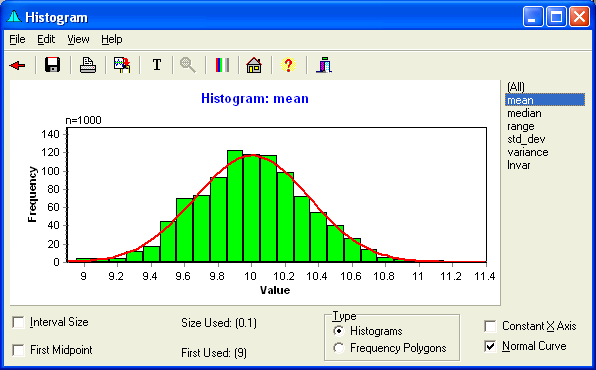Select median in the variable list

click(524, 113)
